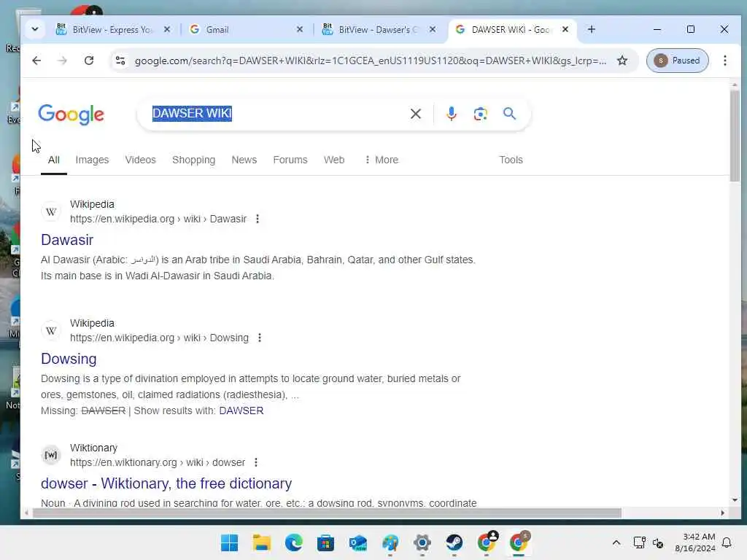Viewport: 747px width, 560px height.
Task: Select the Forums search filter
Action: point(290,160)
